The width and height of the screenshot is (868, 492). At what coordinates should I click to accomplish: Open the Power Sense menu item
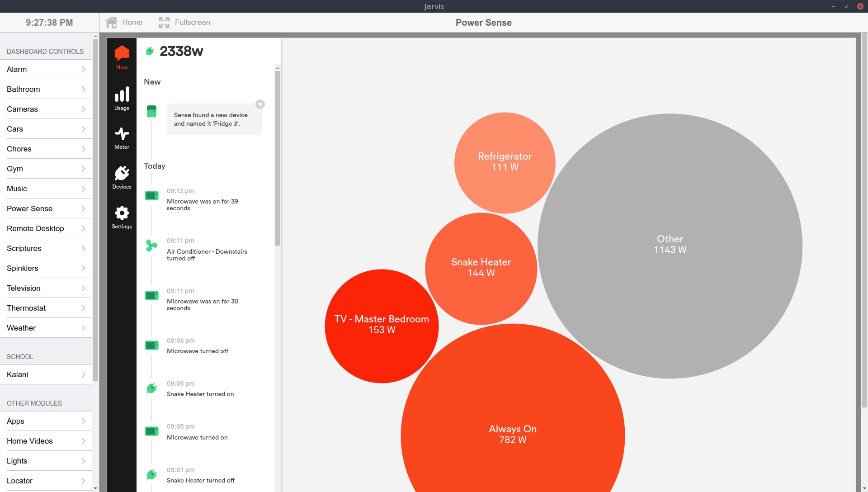pyautogui.click(x=30, y=208)
